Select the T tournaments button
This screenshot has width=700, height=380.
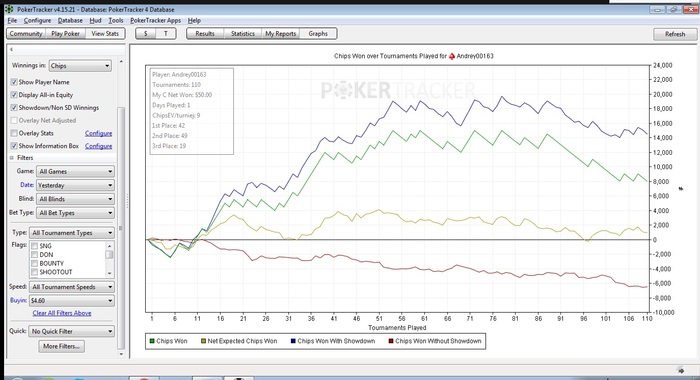166,33
